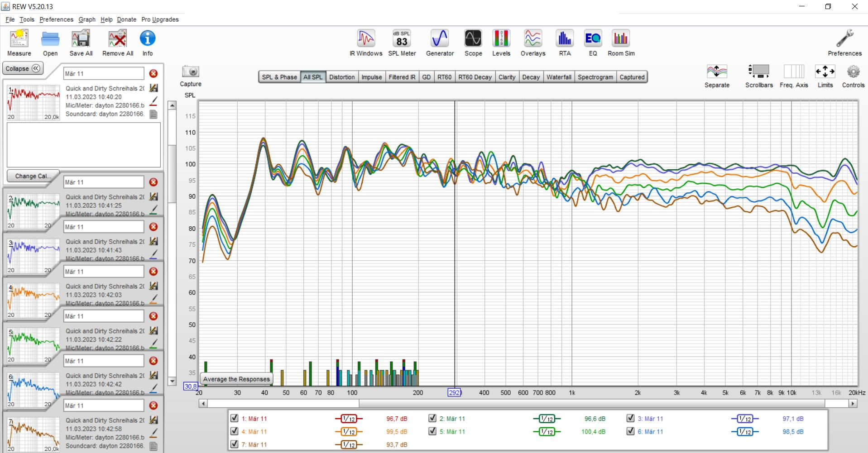The image size is (868, 453).
Task: Open the SPL Meter tool
Action: point(402,43)
